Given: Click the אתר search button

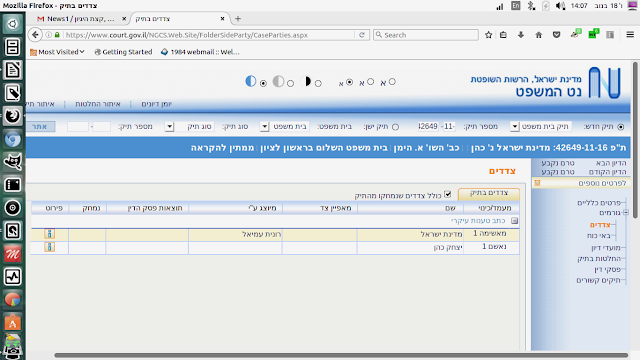Looking at the screenshot, I should coord(40,127).
